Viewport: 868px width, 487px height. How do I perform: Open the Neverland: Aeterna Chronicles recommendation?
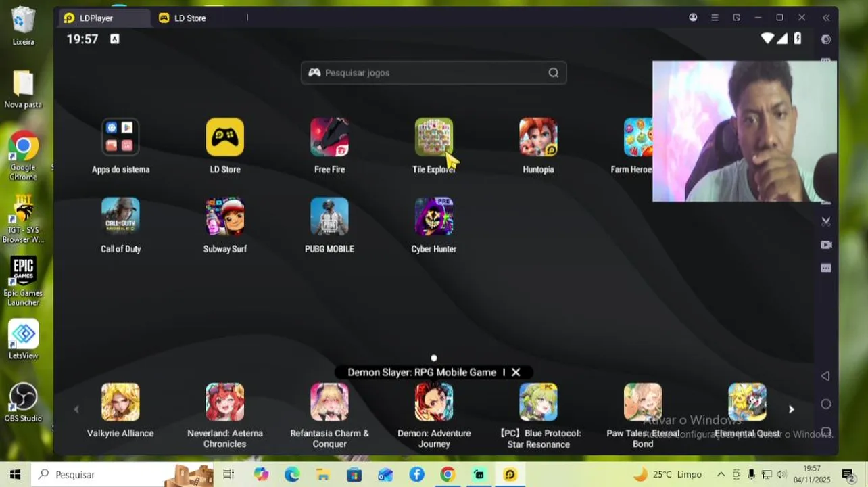(225, 402)
